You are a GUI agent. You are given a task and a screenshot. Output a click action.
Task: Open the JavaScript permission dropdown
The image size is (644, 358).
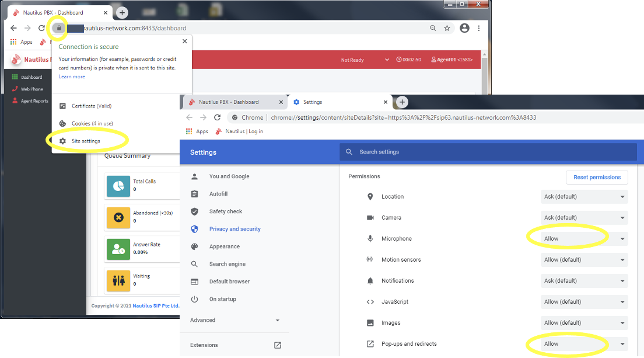click(584, 302)
